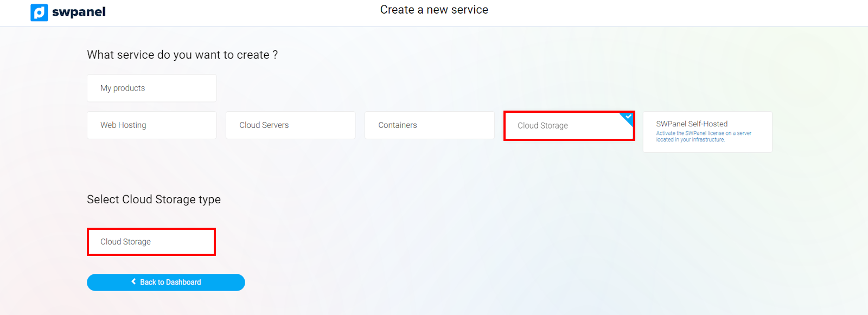Click the What service do you want heading
Image resolution: width=868 pixels, height=315 pixels.
click(x=182, y=55)
